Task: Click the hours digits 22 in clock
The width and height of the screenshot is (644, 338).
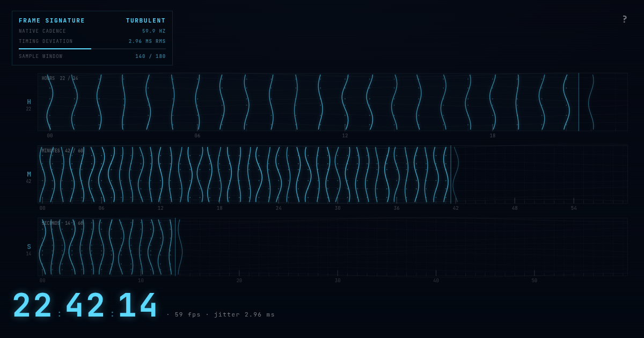Action: (33, 305)
